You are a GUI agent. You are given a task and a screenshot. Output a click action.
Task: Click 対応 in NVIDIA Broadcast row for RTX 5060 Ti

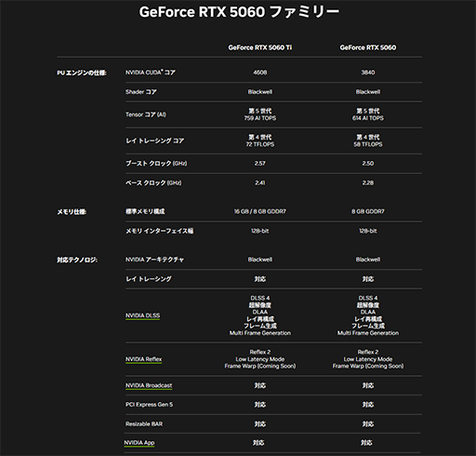point(260,385)
